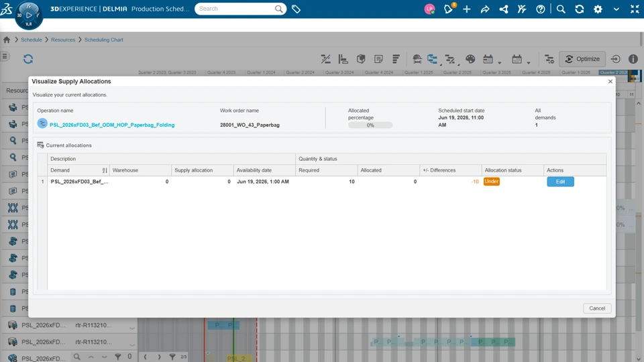Screen dimensions: 644x362
Task: Click the left filter funnel icon at the bottom
Action: 118,357
